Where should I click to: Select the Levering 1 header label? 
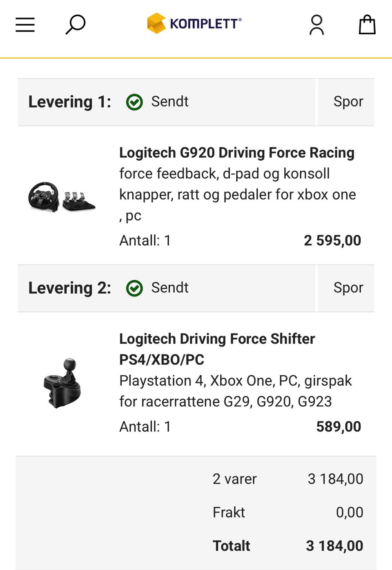click(69, 102)
